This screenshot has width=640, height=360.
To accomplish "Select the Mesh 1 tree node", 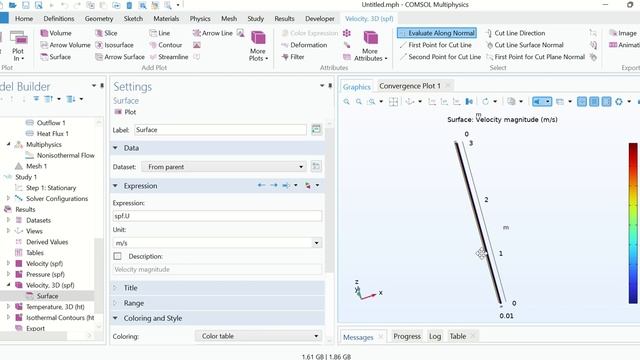I will tap(31, 166).
